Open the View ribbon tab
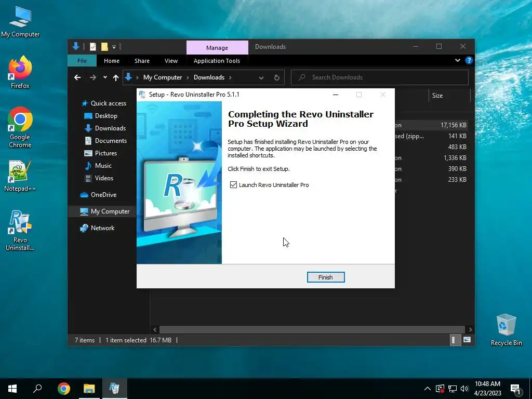Screen dimensions: 532x399 point(171,61)
